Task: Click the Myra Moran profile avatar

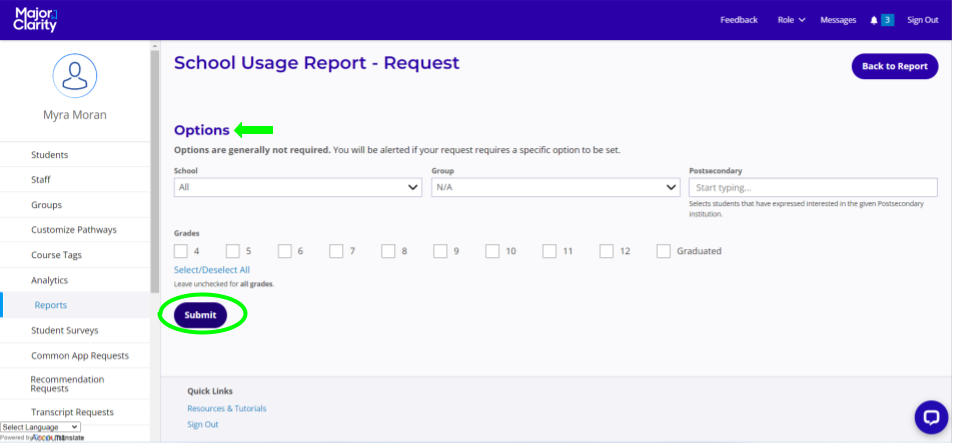Action: click(x=74, y=75)
